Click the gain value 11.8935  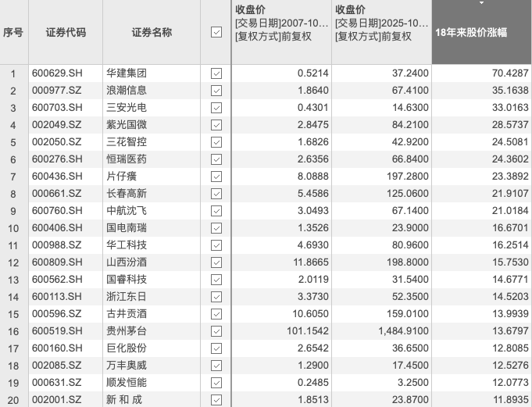pyautogui.click(x=510, y=400)
